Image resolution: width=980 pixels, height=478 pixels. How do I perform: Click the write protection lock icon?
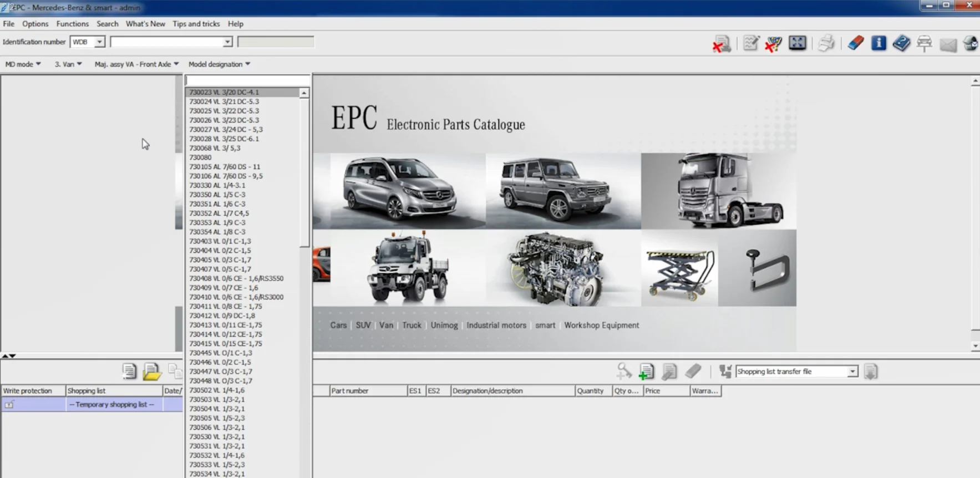pyautogui.click(x=9, y=405)
